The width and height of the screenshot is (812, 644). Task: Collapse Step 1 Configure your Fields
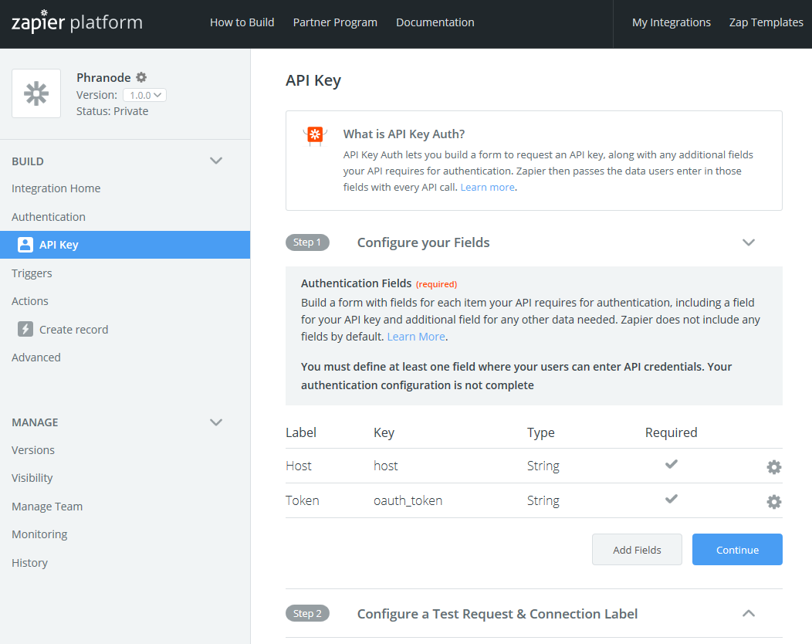[x=748, y=242]
